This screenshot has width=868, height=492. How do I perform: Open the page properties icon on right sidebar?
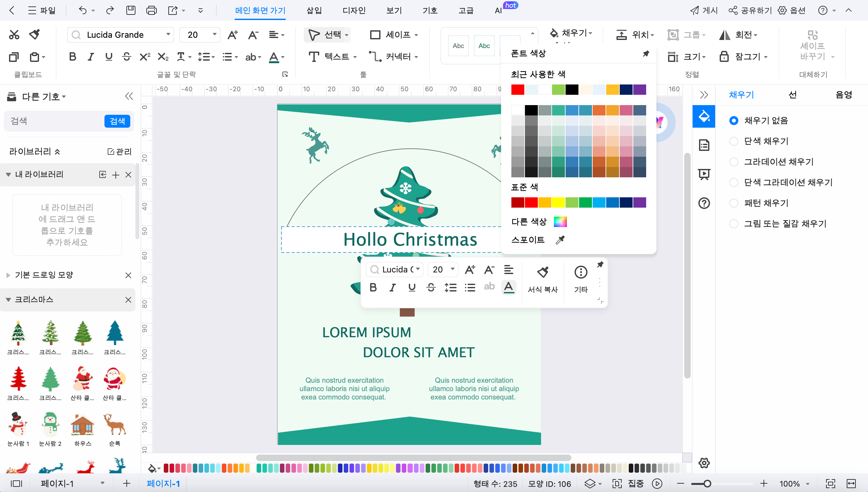click(x=704, y=145)
